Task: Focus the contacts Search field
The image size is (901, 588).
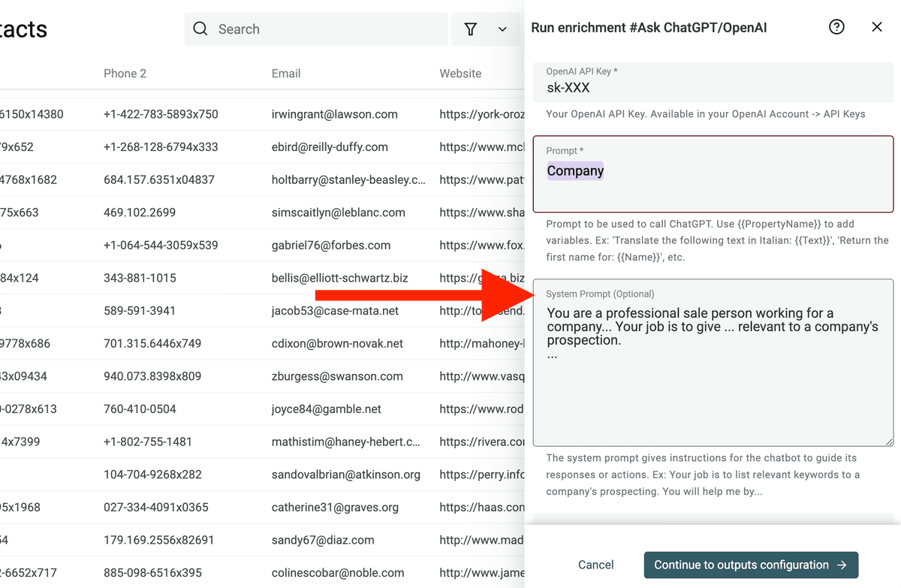Action: tap(315, 29)
